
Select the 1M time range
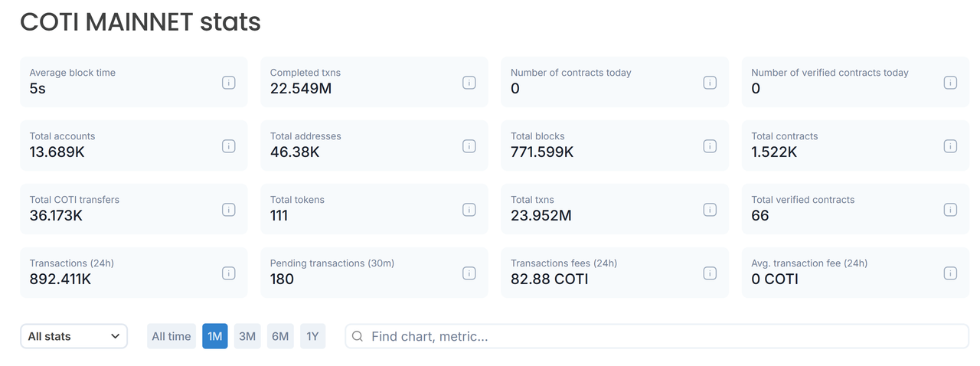tap(215, 336)
